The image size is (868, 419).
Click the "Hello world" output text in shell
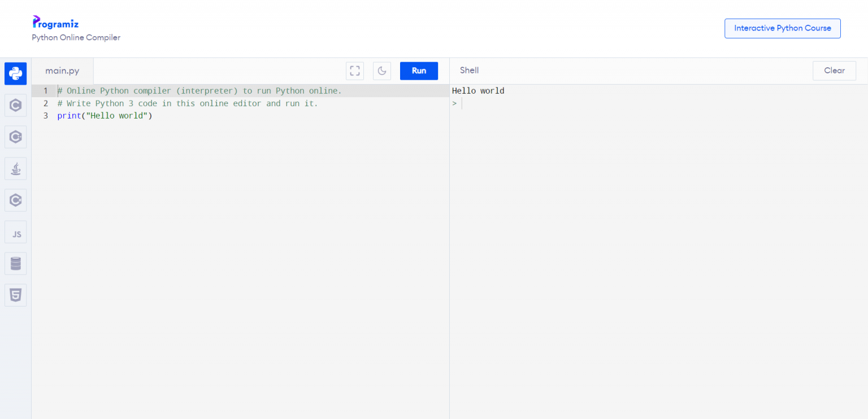(x=478, y=91)
